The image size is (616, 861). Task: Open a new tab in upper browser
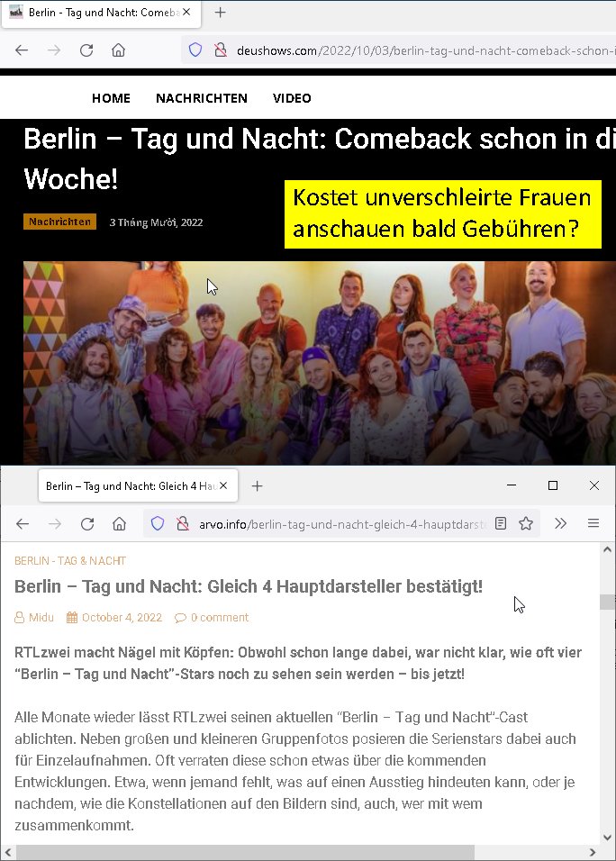(x=220, y=12)
